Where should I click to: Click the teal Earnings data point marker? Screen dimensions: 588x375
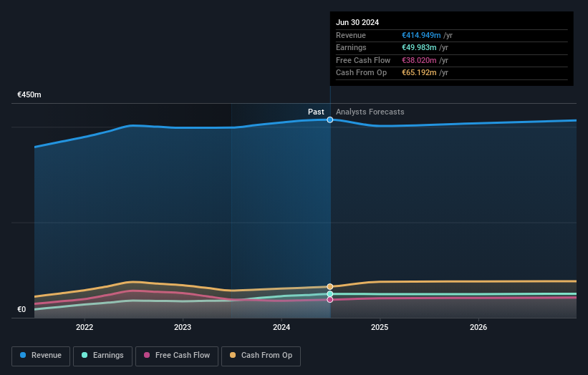coord(330,294)
